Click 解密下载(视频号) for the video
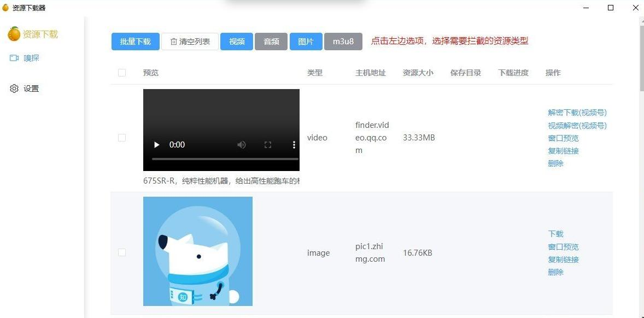 point(577,113)
